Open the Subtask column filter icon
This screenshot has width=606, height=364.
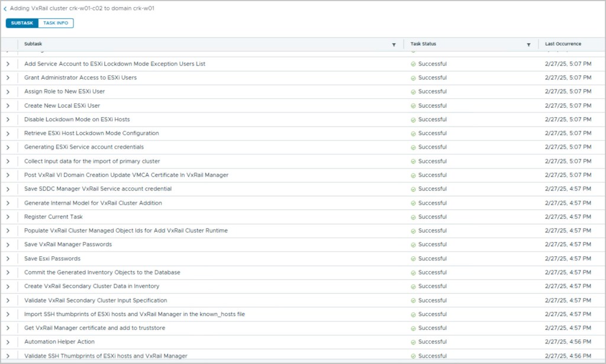[394, 44]
